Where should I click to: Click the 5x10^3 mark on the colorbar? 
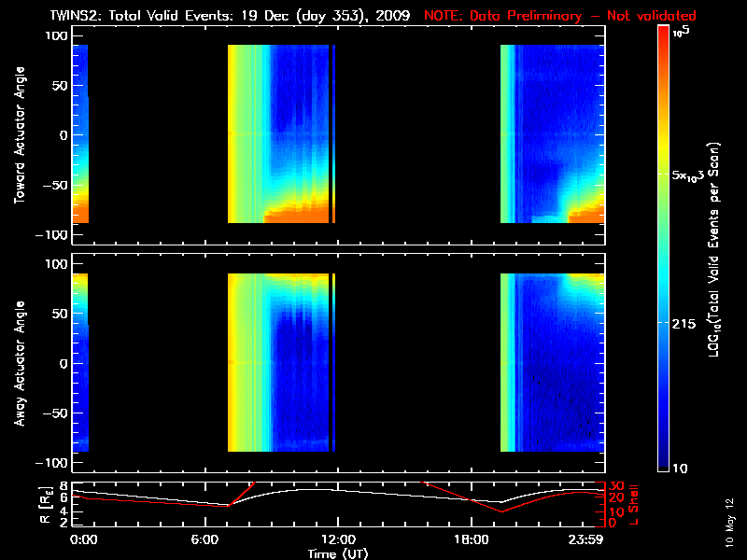[x=688, y=175]
